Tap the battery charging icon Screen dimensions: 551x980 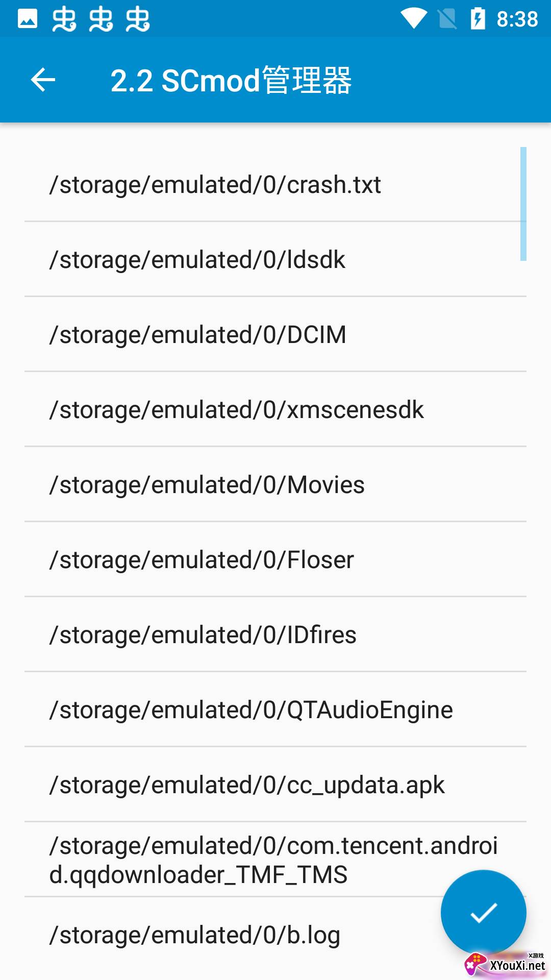pos(478,19)
